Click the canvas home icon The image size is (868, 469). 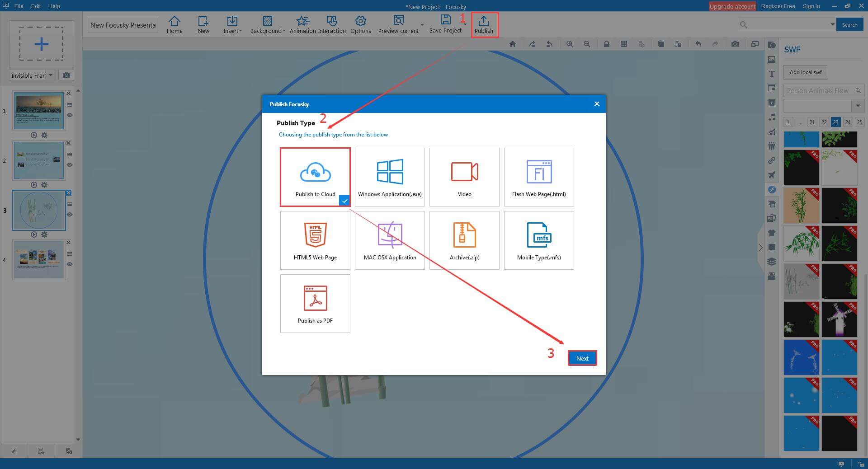pyautogui.click(x=512, y=44)
